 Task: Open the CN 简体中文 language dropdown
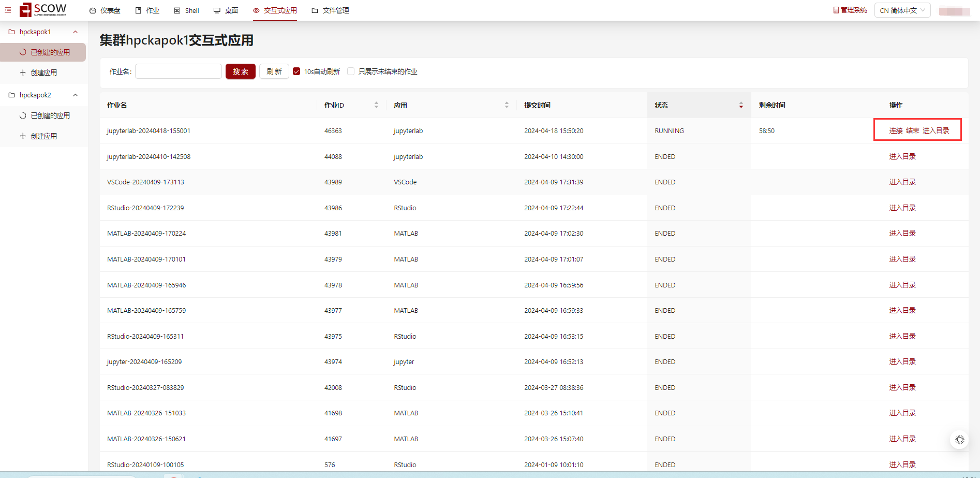(902, 10)
